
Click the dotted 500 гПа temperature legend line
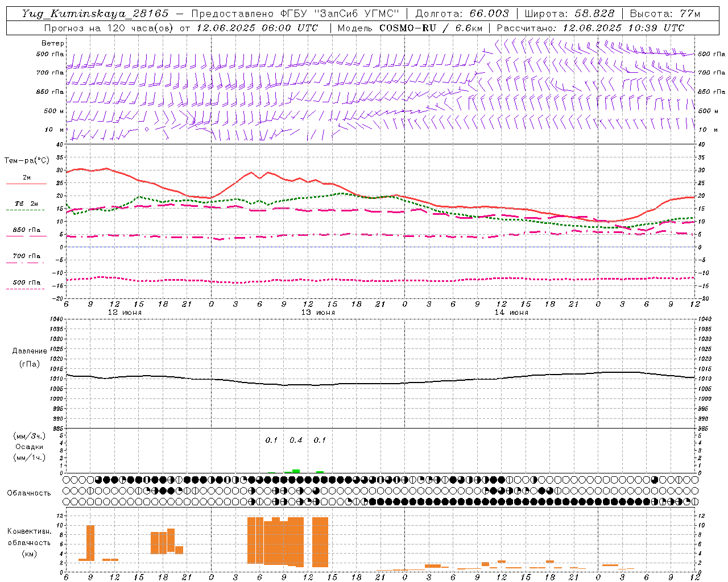(25, 289)
